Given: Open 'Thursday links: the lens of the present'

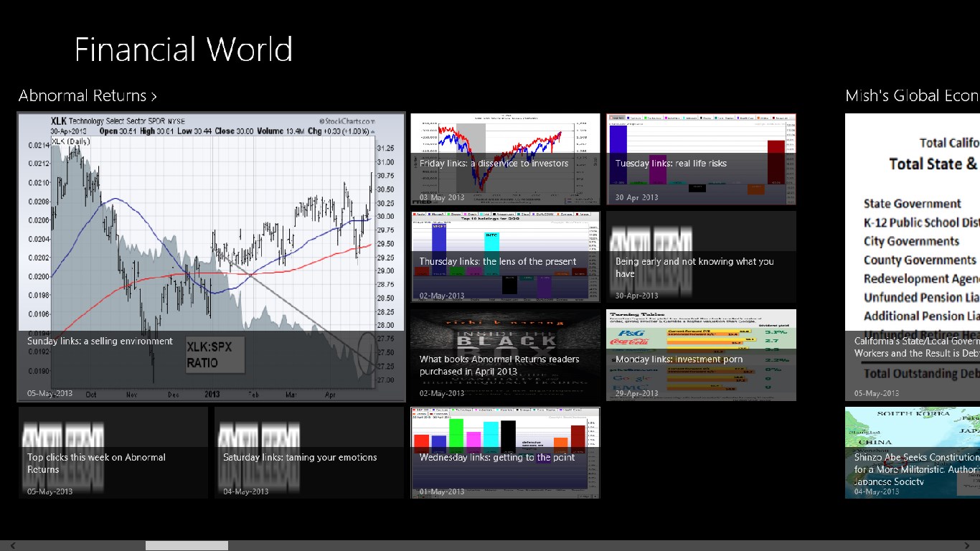Looking at the screenshot, I should click(x=505, y=257).
